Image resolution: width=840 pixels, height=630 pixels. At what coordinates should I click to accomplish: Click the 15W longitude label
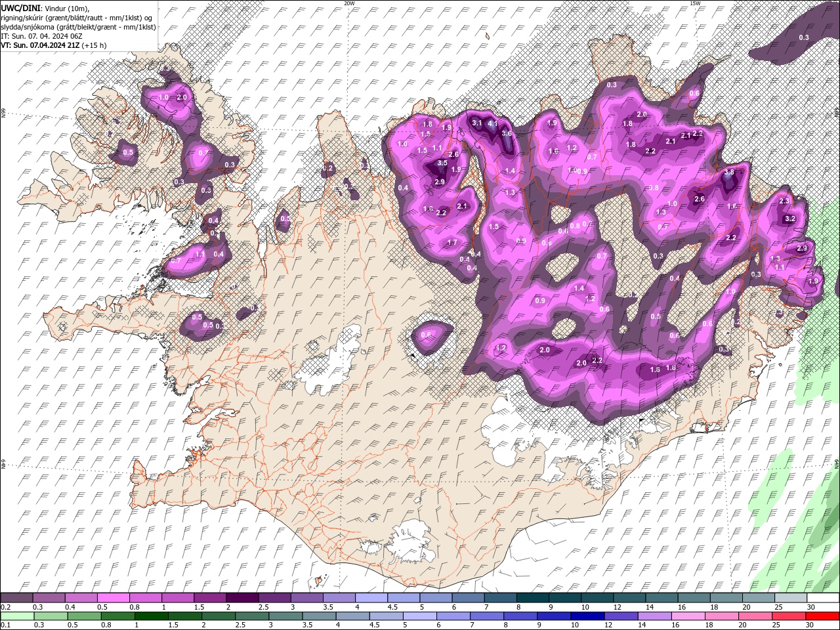(x=695, y=3)
